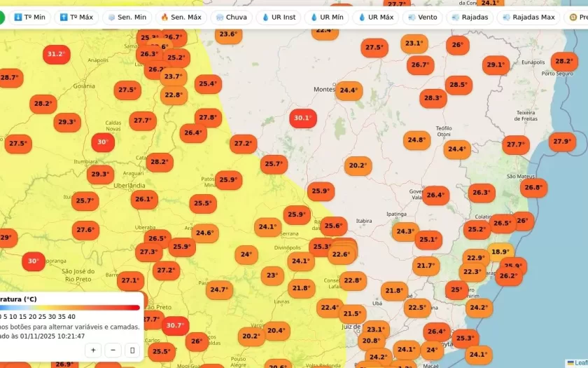Click the square button beside zoom out

132,350
